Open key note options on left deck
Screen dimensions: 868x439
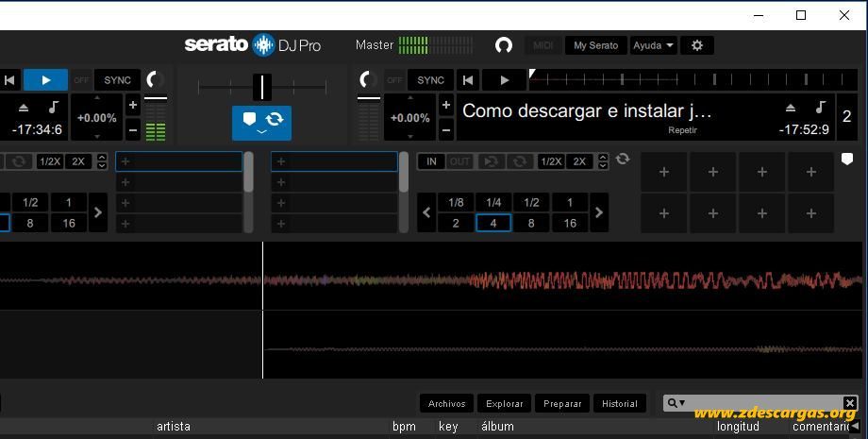(53, 107)
